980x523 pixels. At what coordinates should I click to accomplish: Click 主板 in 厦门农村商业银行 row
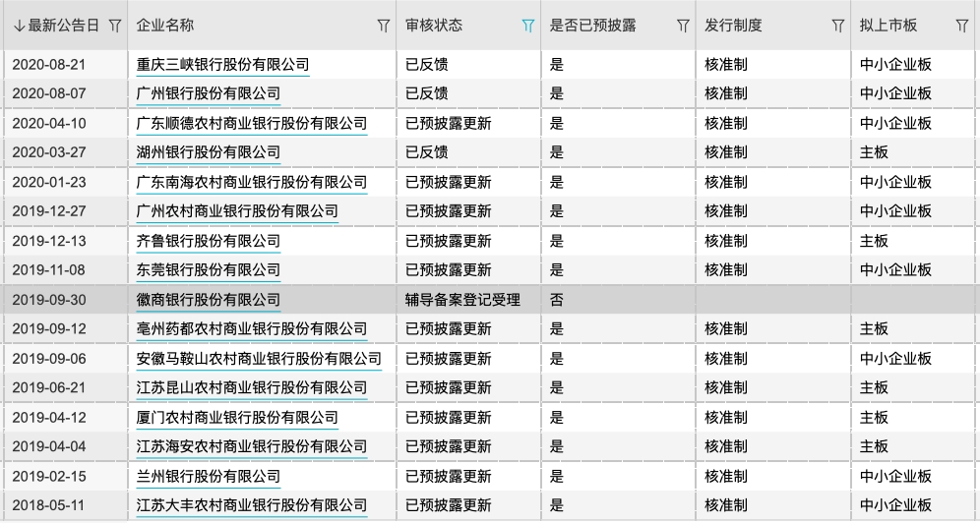pos(874,418)
